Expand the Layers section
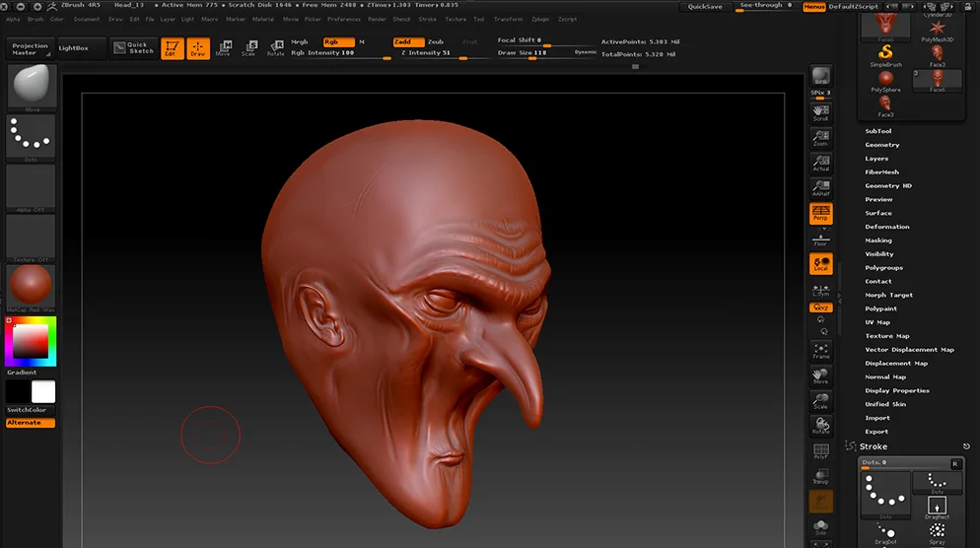This screenshot has height=548, width=980. pyautogui.click(x=876, y=159)
